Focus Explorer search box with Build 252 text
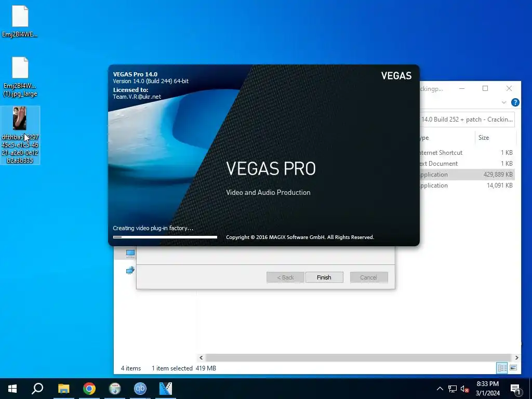The width and height of the screenshot is (532, 399). tap(467, 119)
